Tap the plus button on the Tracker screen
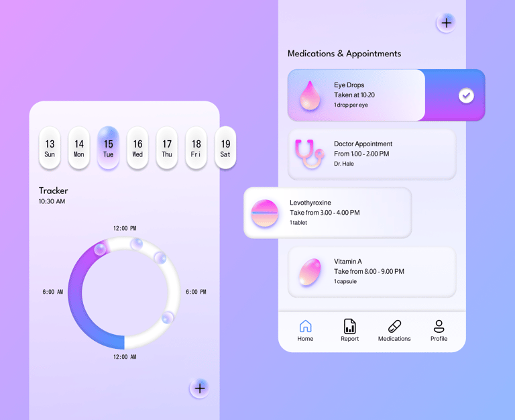This screenshot has width=515, height=420. tap(199, 388)
